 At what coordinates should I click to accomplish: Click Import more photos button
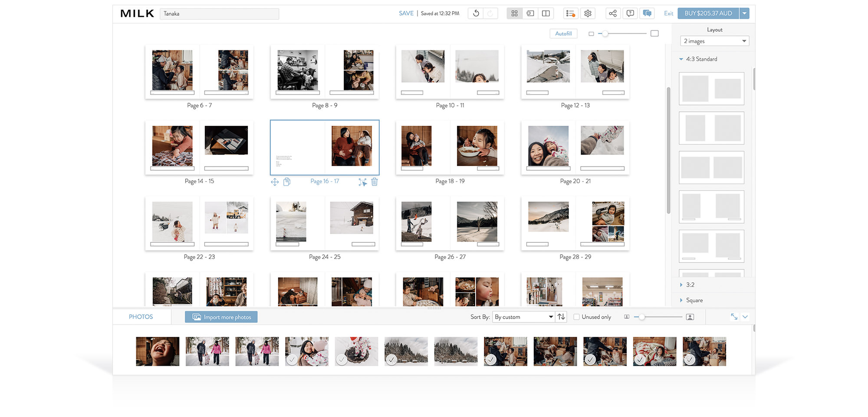[x=221, y=317]
